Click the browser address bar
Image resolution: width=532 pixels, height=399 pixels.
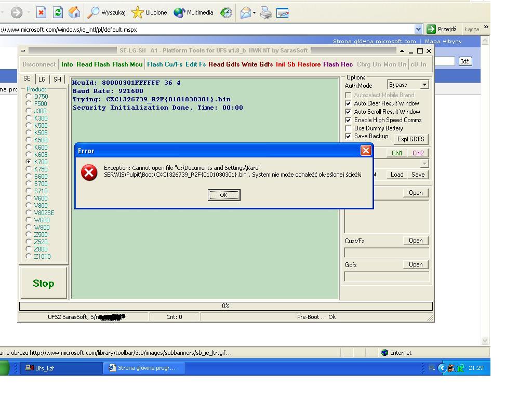(x=207, y=30)
